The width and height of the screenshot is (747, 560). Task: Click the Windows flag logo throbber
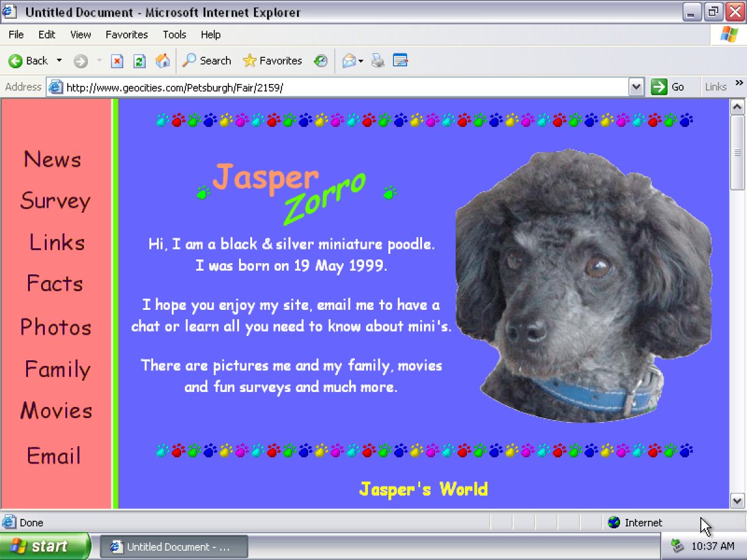[x=728, y=34]
